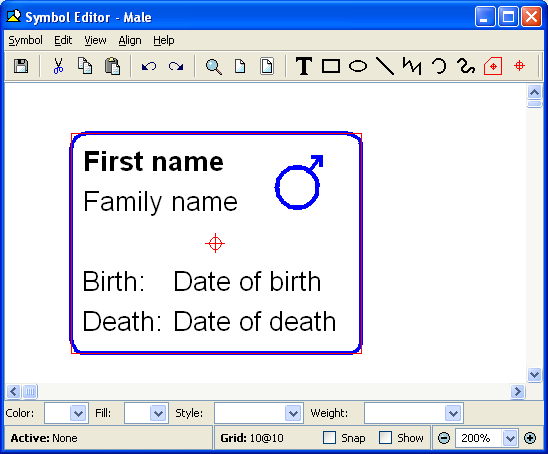Select the "Death:" label text
This screenshot has height=454, width=548.
(x=122, y=321)
